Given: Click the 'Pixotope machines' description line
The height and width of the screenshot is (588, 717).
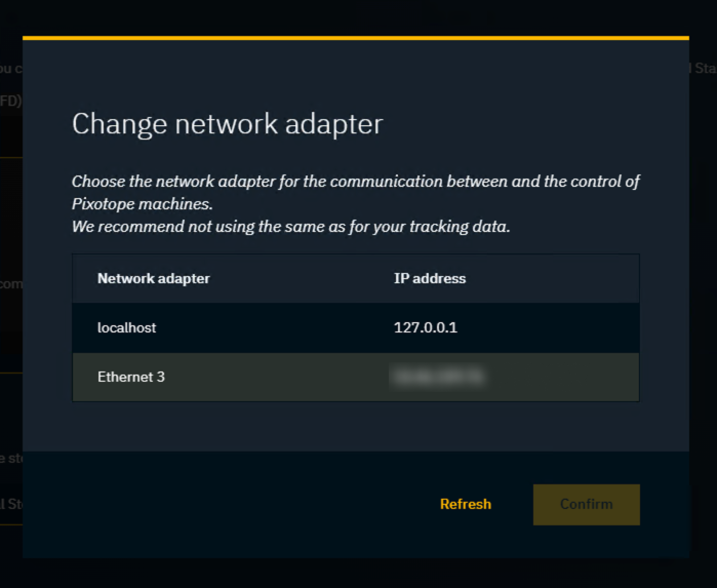Looking at the screenshot, I should click(142, 204).
